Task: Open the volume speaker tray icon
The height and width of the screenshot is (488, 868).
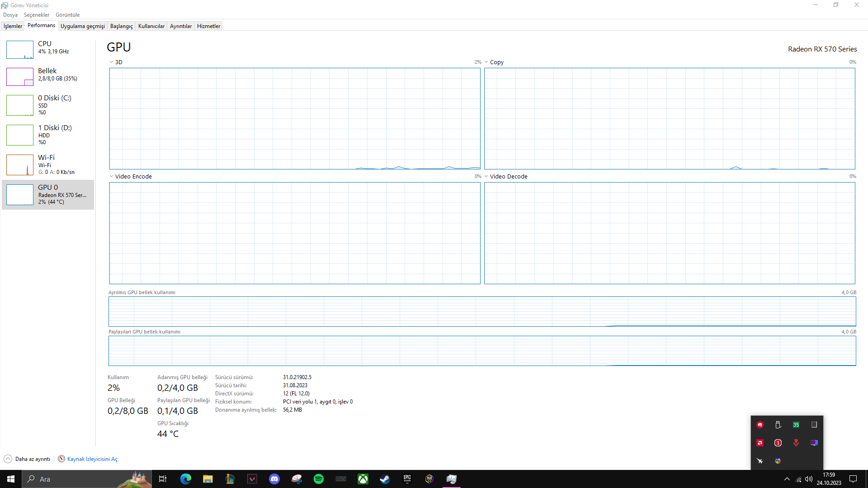Action: point(809,479)
